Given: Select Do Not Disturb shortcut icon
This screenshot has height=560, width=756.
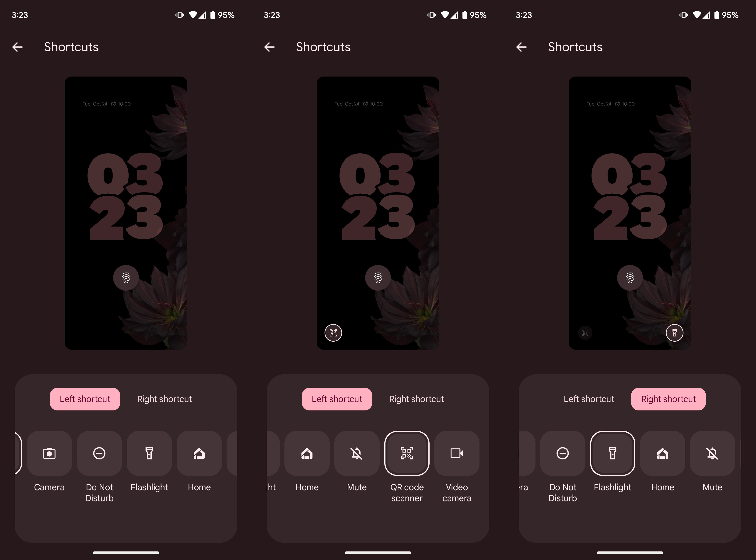Looking at the screenshot, I should 99,453.
